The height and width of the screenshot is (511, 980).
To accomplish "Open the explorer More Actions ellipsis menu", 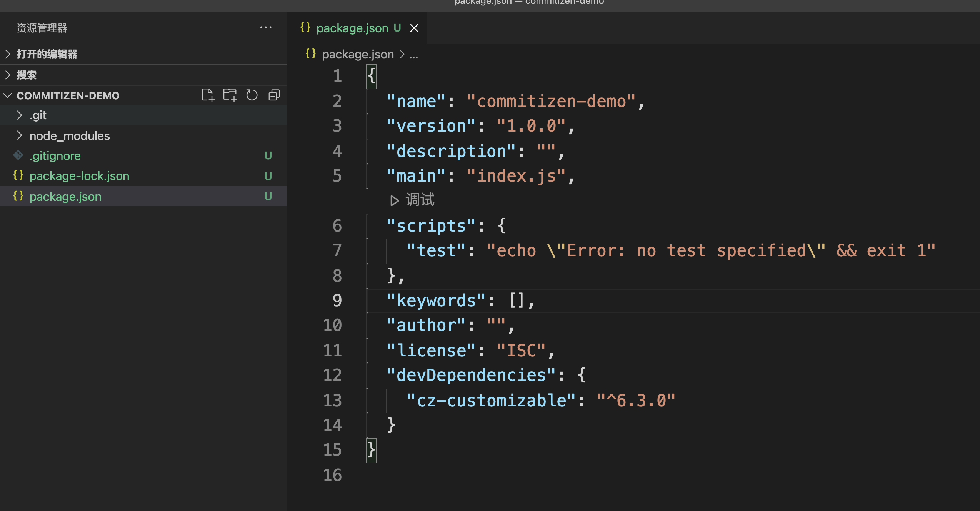I will pos(266,28).
